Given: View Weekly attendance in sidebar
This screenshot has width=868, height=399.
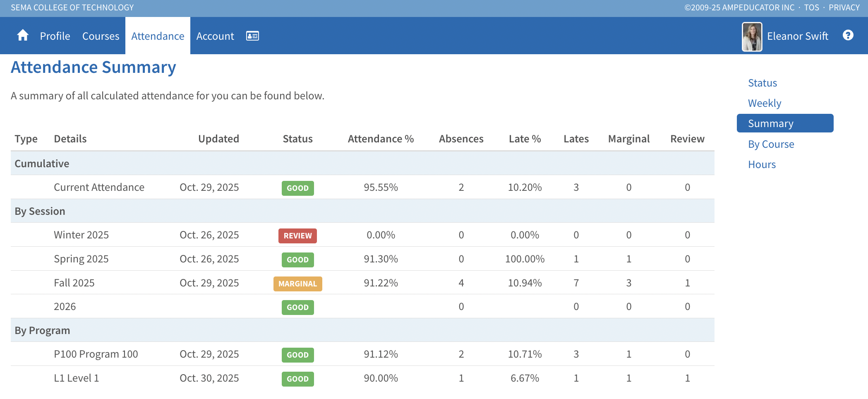Looking at the screenshot, I should tap(764, 103).
